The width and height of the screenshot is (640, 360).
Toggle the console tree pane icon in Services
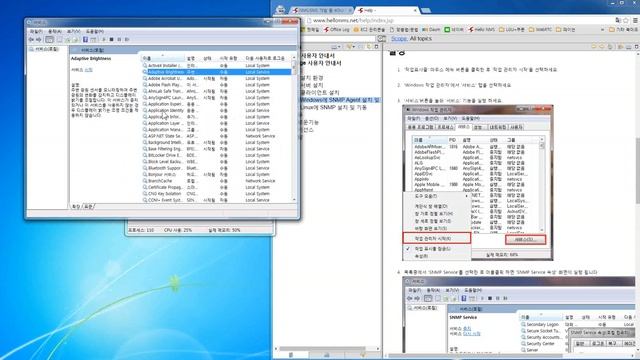(x=49, y=40)
